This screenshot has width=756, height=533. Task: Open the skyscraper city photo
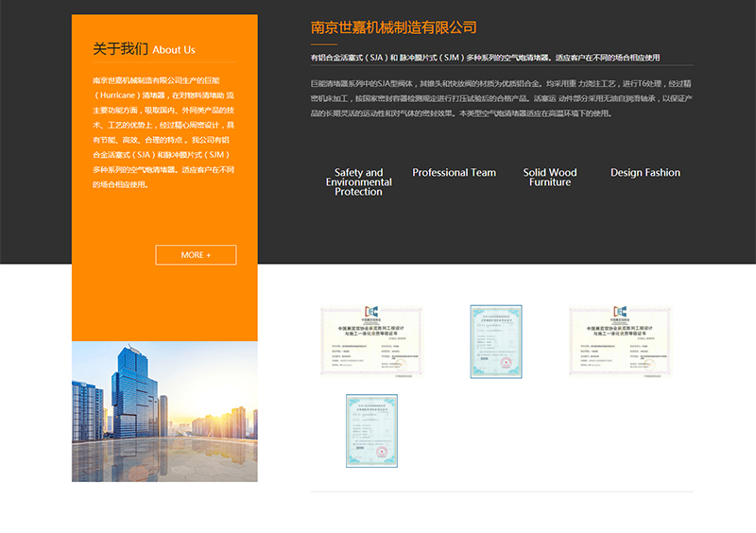click(x=164, y=412)
